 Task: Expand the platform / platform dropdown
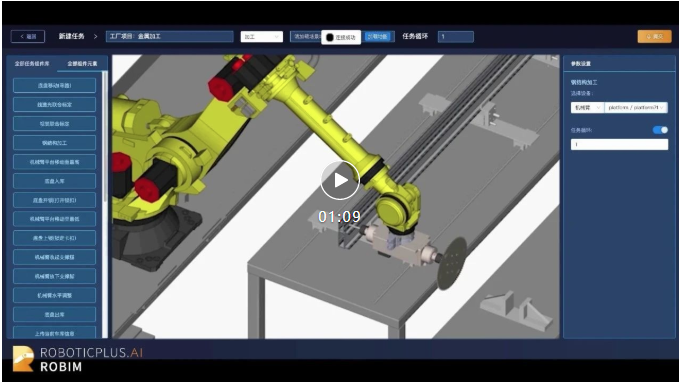pyautogui.click(x=636, y=108)
